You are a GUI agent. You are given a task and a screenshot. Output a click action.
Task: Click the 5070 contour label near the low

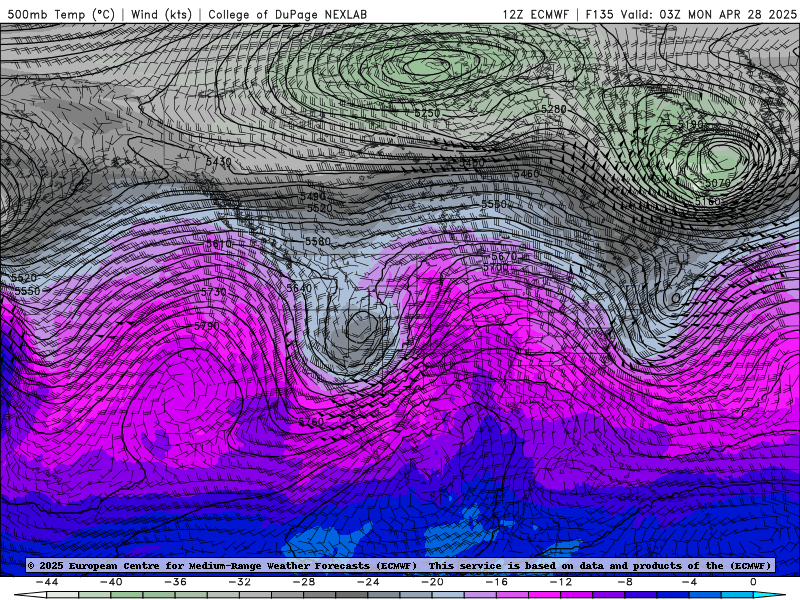pos(717,183)
